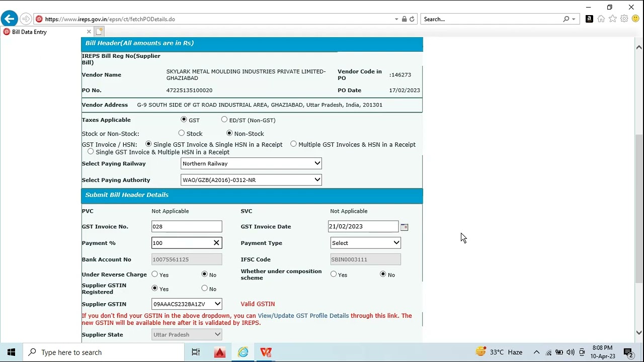Click Valid GSTIN status text
The height and width of the screenshot is (362, 644).
pos(258,304)
